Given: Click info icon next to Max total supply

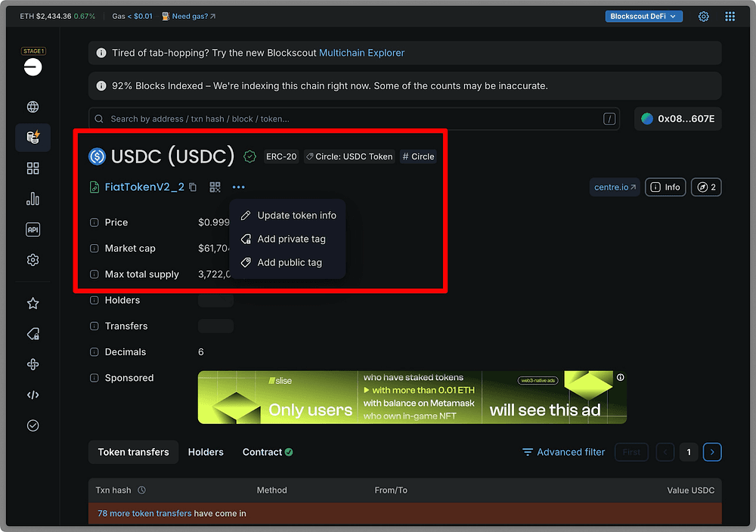Looking at the screenshot, I should pos(94,274).
